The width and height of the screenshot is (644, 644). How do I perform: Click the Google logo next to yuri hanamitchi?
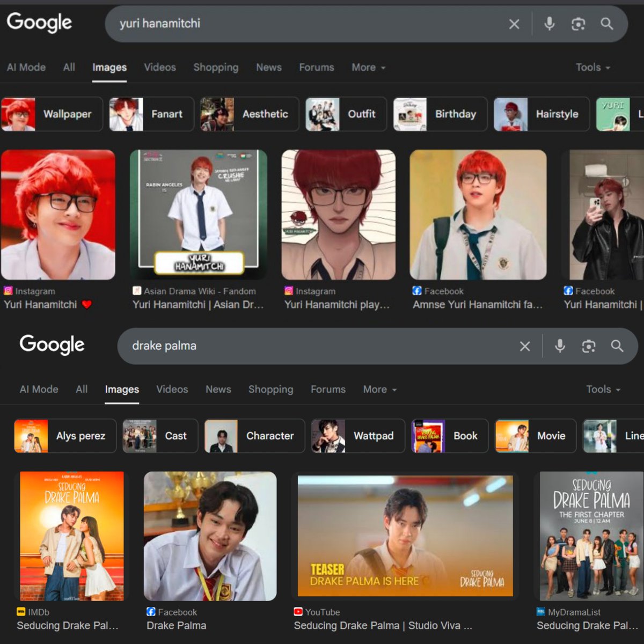pyautogui.click(x=39, y=23)
